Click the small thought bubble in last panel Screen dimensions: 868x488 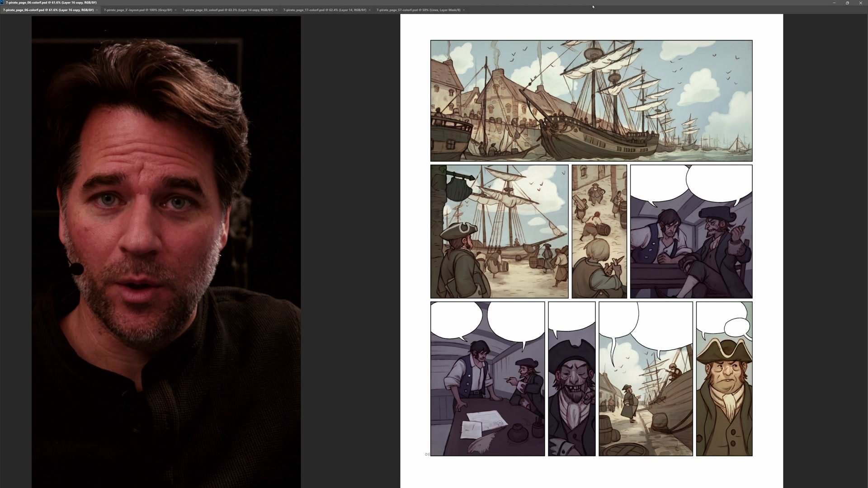point(736,326)
